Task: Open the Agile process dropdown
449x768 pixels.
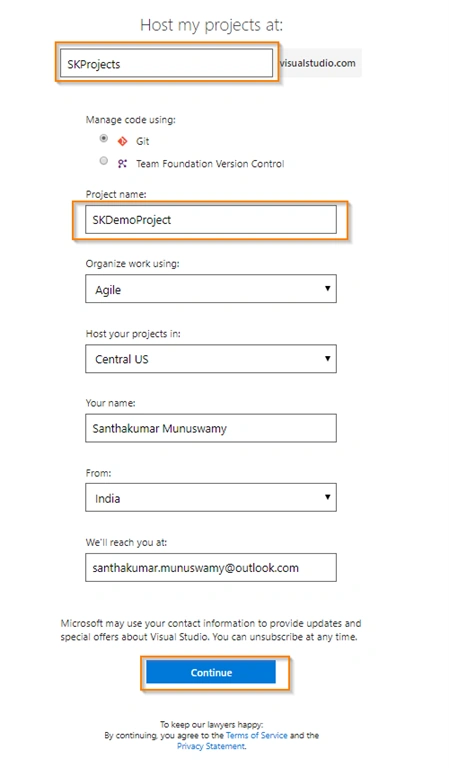Action: (211, 289)
